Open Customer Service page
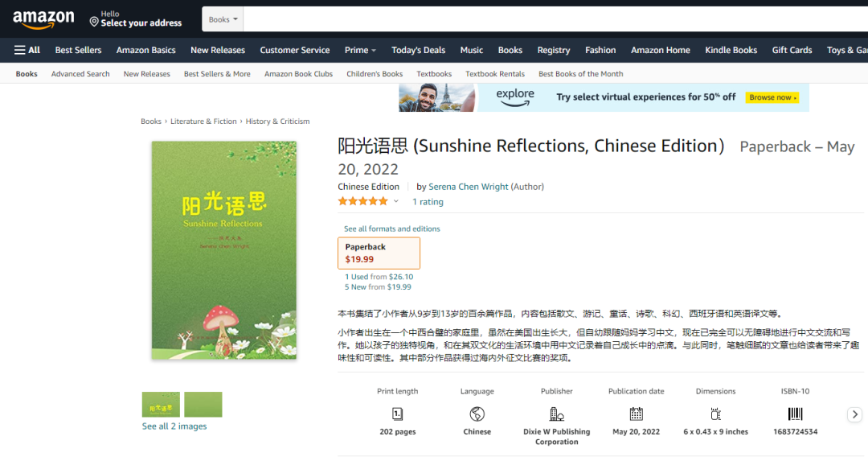 (x=294, y=50)
